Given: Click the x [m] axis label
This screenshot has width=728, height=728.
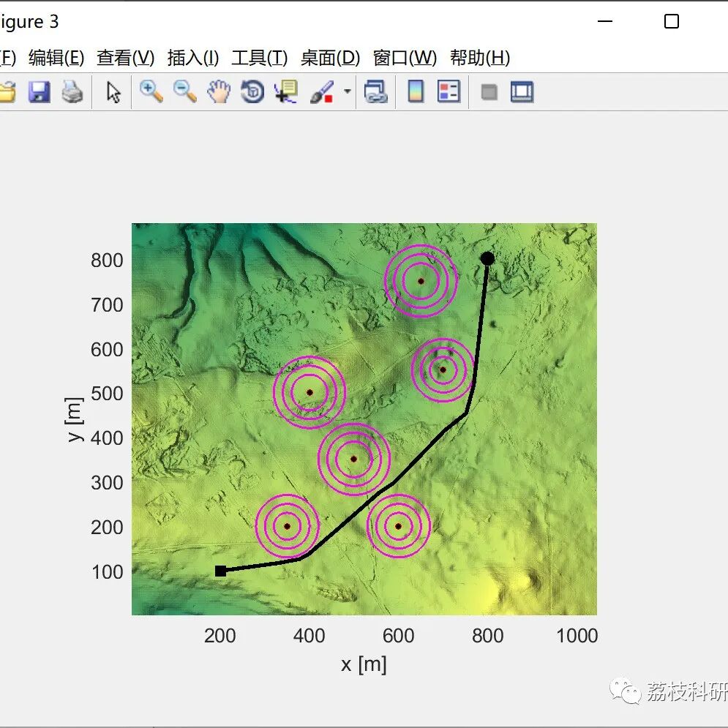Looking at the screenshot, I should pyautogui.click(x=364, y=665).
